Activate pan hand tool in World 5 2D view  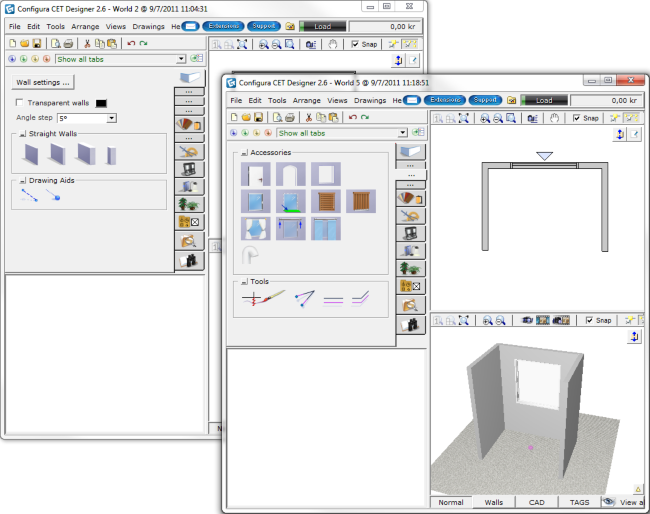pyautogui.click(x=554, y=118)
